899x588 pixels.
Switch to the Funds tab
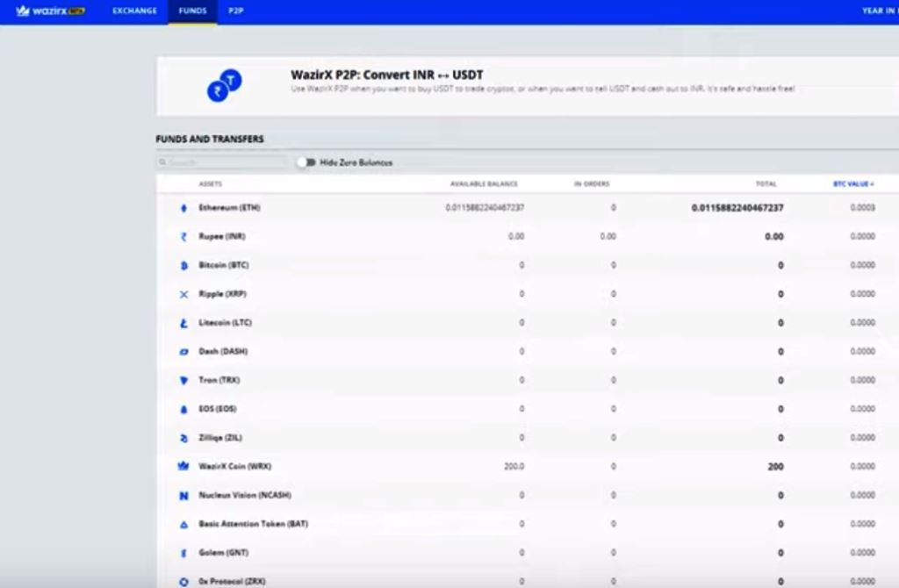coord(192,11)
